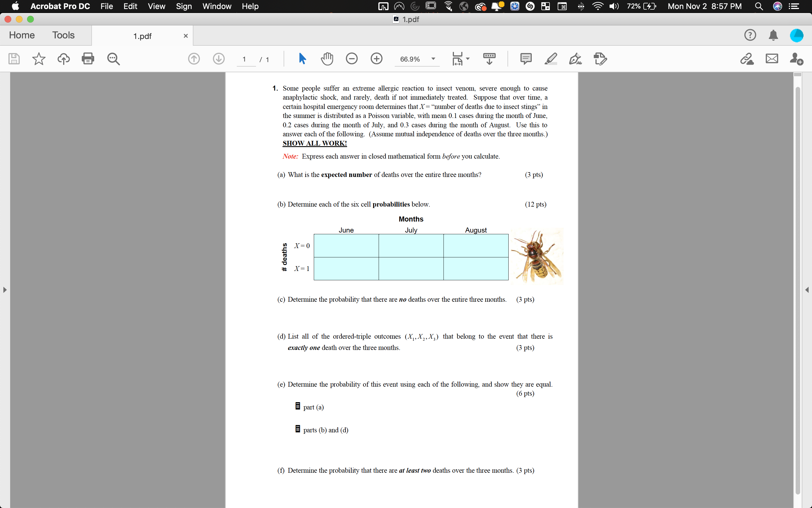Open the View menu
The height and width of the screenshot is (508, 812).
156,6
